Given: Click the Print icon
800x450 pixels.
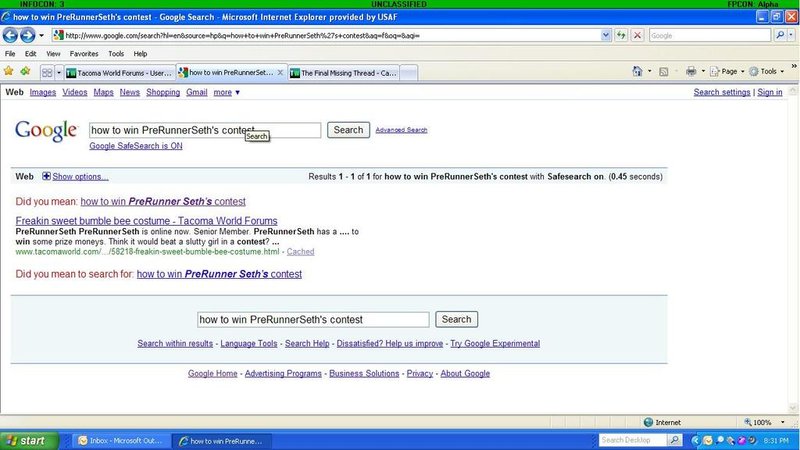Looking at the screenshot, I should click(691, 71).
